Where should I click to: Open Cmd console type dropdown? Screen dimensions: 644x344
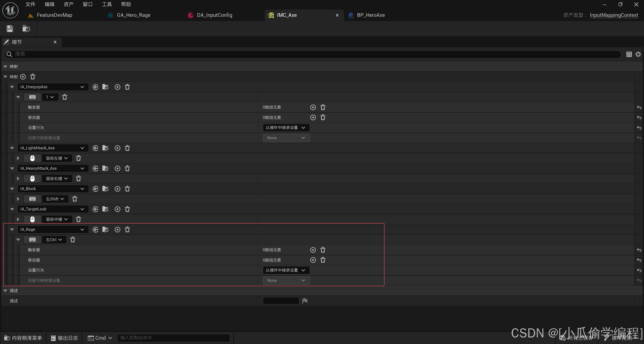[100, 338]
